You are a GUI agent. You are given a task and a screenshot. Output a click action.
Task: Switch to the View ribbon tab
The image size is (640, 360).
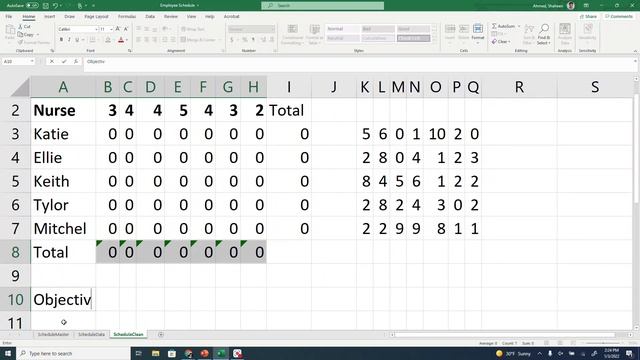click(191, 17)
